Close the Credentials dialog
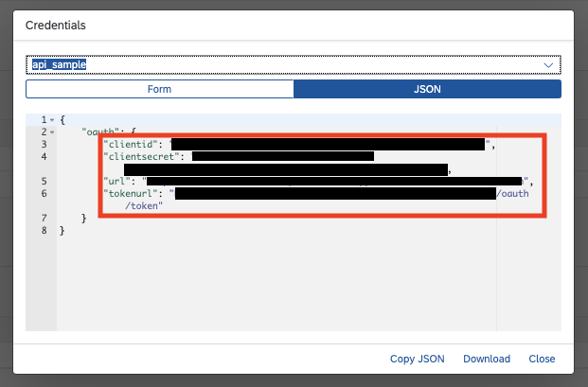Image resolution: width=588 pixels, height=387 pixels. 542,359
